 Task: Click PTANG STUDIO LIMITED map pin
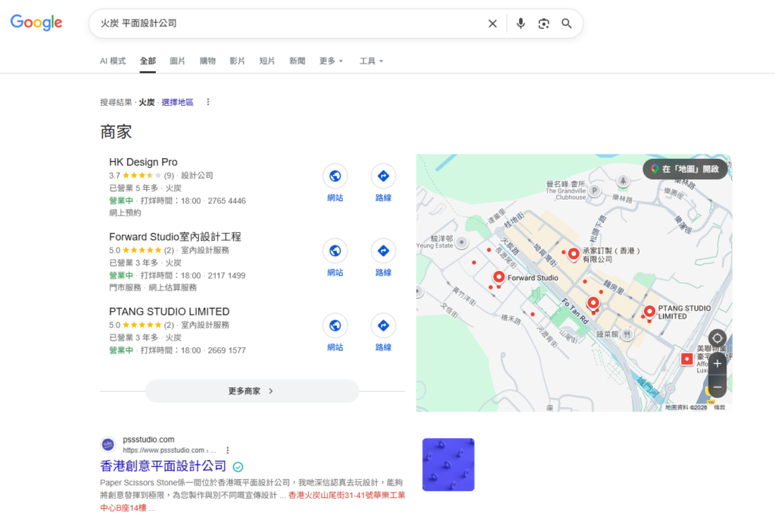click(x=649, y=312)
